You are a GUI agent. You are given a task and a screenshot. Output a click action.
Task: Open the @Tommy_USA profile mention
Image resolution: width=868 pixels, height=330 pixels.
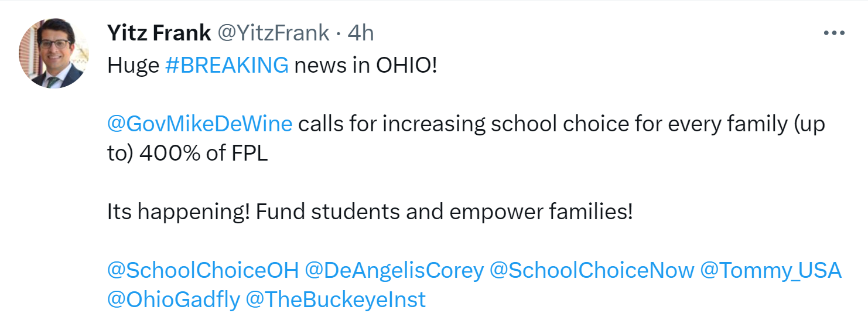[x=770, y=270]
